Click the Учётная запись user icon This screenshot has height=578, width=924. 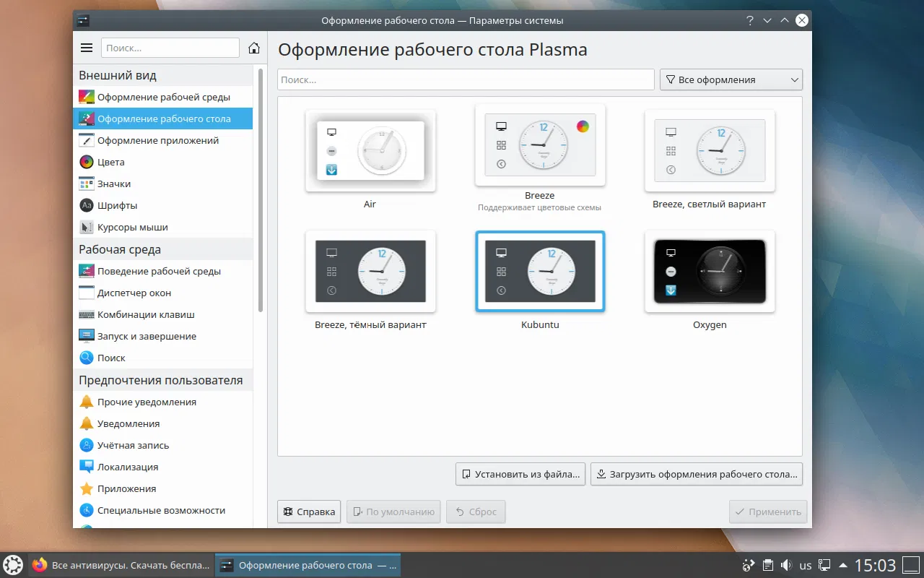pyautogui.click(x=87, y=445)
